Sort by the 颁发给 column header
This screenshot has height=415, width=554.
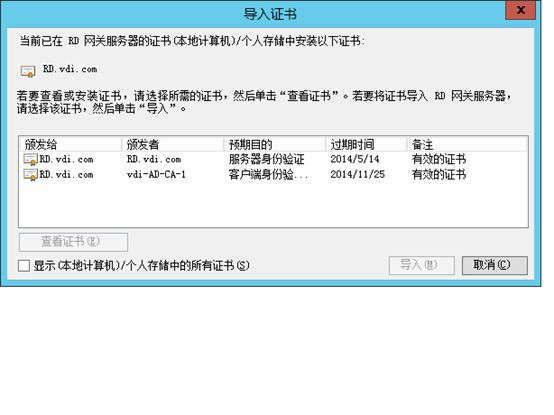70,144
